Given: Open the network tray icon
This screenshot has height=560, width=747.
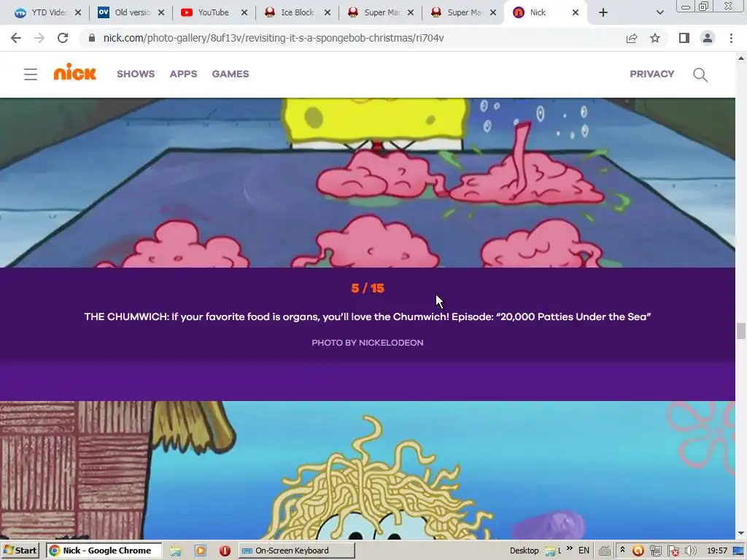Looking at the screenshot, I should (656, 551).
